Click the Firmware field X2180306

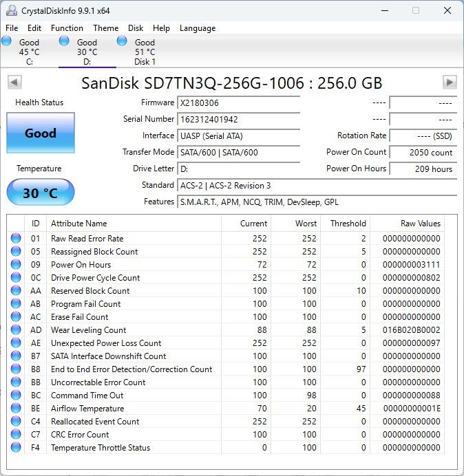point(238,103)
